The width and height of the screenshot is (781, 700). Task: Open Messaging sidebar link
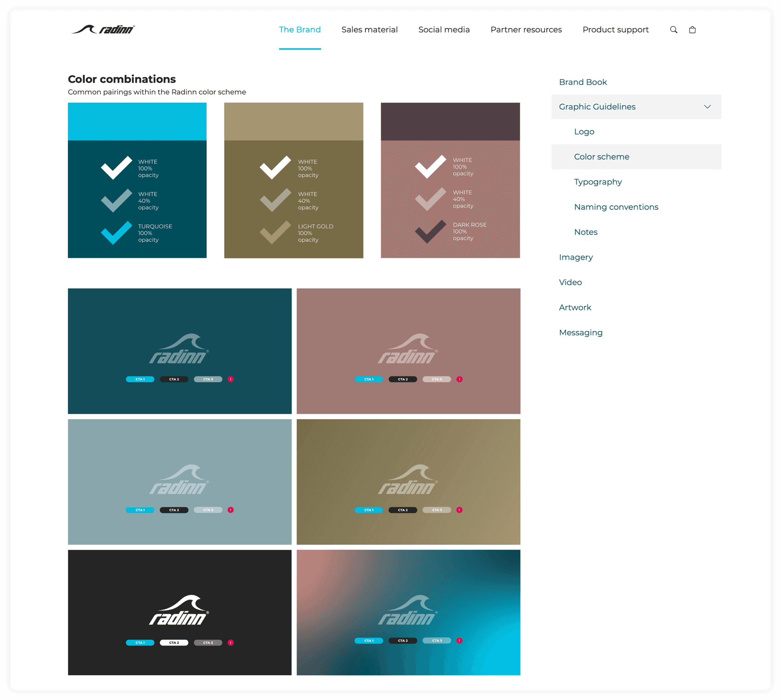pos(580,333)
